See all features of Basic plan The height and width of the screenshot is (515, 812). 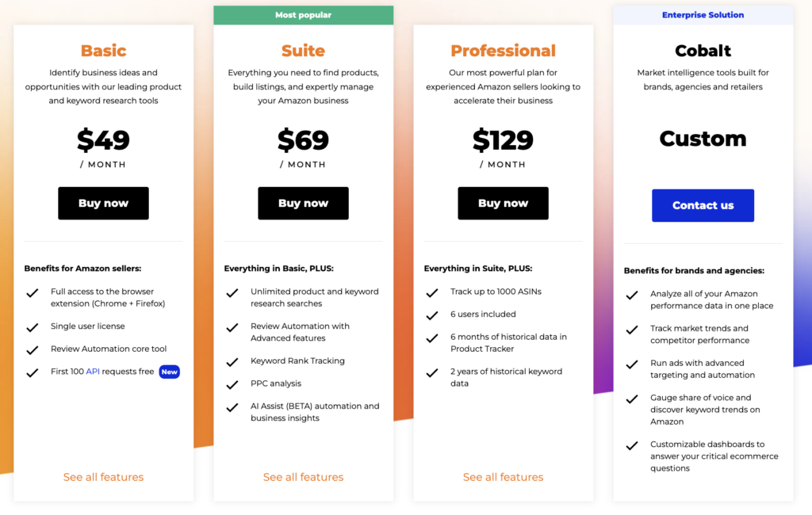pos(103,477)
